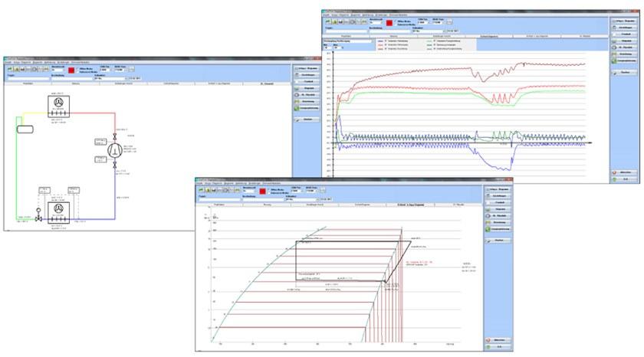
Task: Click the bottom-most sidebar button in the log p-h window
Action: (498, 346)
